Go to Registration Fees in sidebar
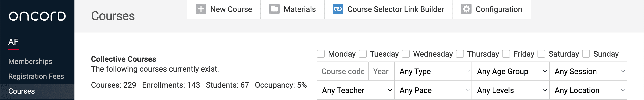Image resolution: width=644 pixels, height=100 pixels. (36, 76)
